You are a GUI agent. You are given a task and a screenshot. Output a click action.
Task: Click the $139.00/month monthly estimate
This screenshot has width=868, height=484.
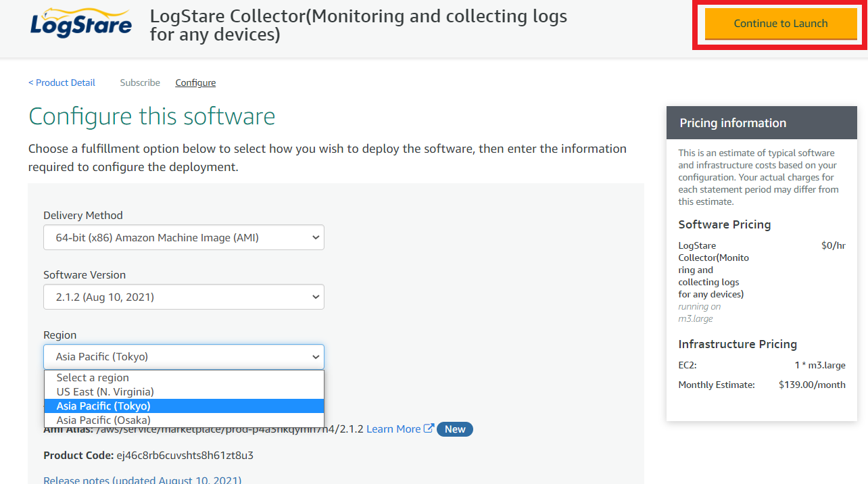click(x=812, y=385)
